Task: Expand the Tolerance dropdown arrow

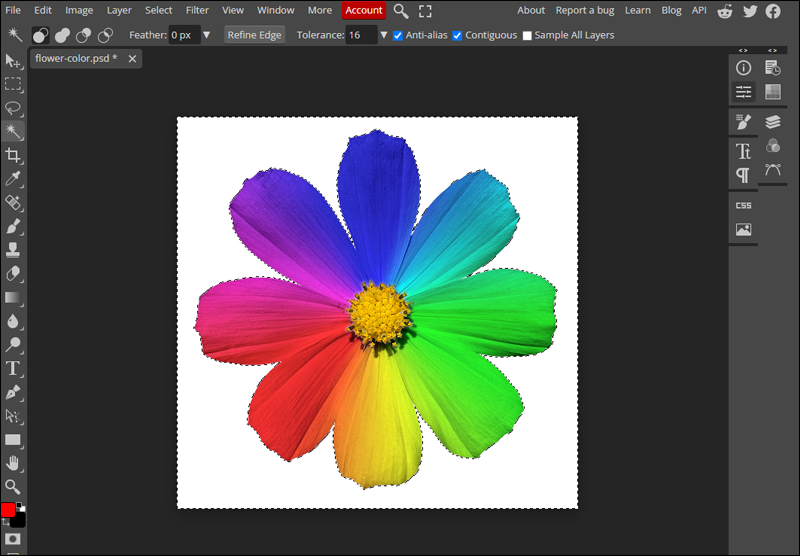Action: 384,35
